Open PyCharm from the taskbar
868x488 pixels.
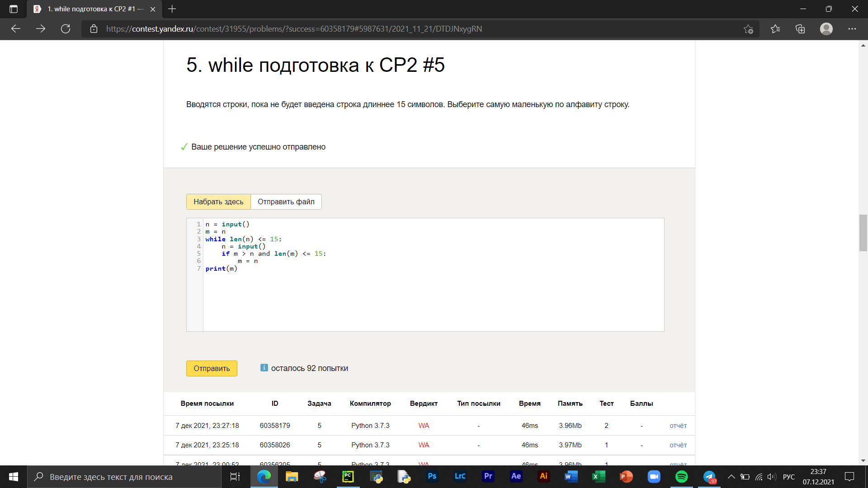(348, 477)
